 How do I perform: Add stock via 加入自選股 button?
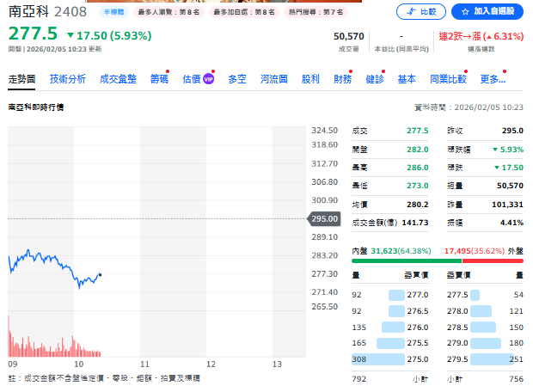click(x=487, y=11)
